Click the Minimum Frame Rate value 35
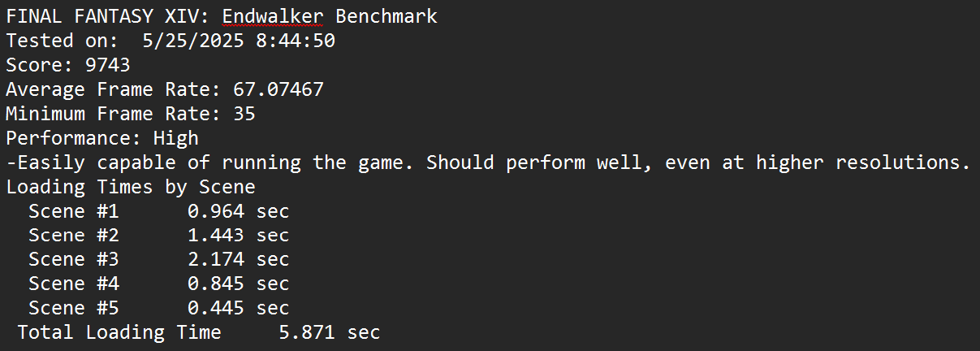The image size is (980, 351). [244, 114]
